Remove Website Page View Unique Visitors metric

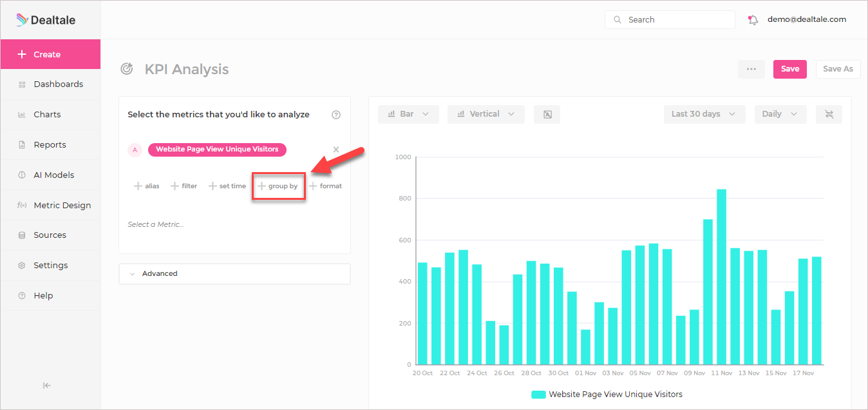pyautogui.click(x=336, y=150)
